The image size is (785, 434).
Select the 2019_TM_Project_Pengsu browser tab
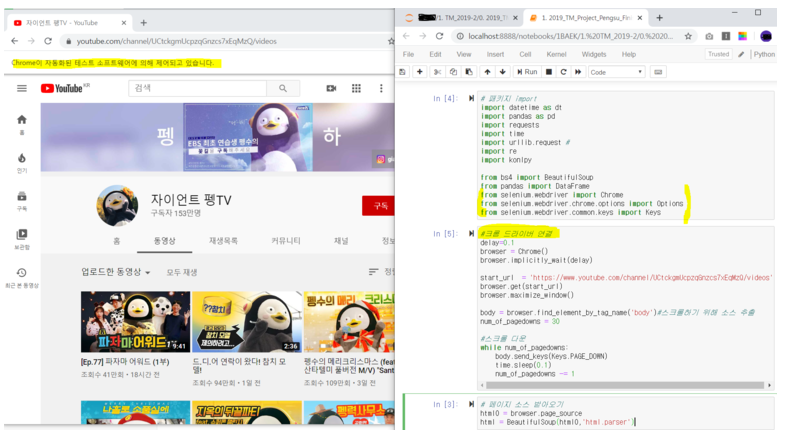coord(587,18)
